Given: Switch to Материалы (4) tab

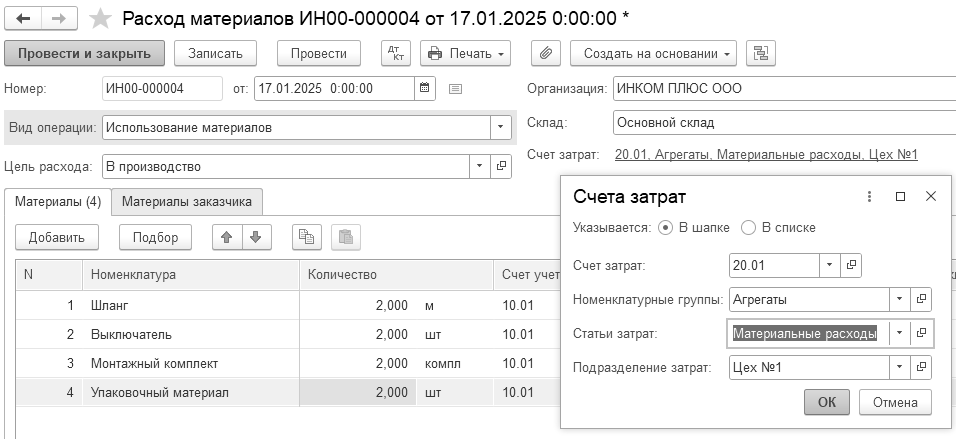Looking at the screenshot, I should click(58, 202).
